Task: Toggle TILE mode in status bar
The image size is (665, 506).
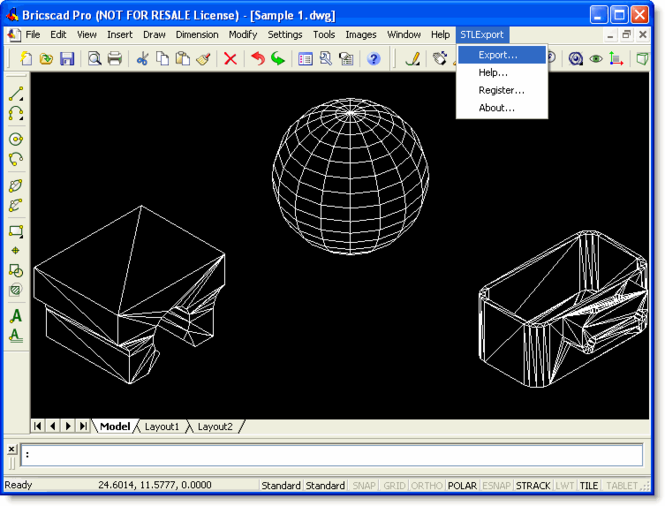Action: coord(589,485)
